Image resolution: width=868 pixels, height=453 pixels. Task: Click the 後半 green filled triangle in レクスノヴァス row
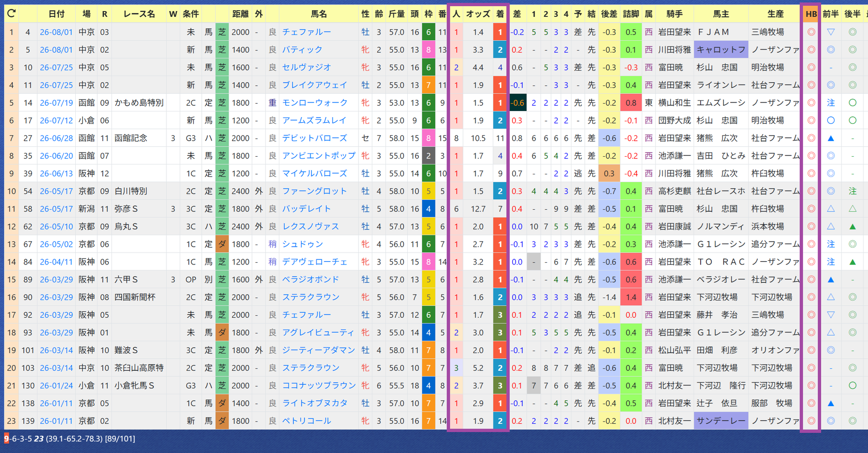point(853,226)
